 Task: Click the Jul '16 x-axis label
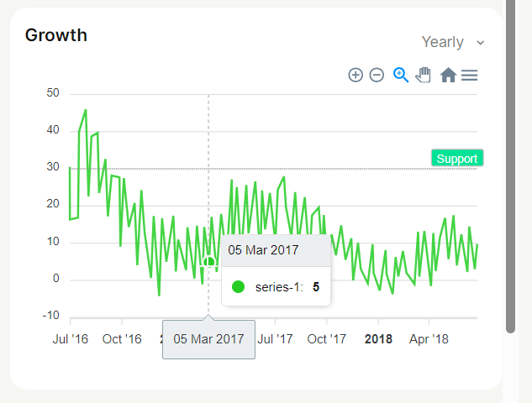71,339
